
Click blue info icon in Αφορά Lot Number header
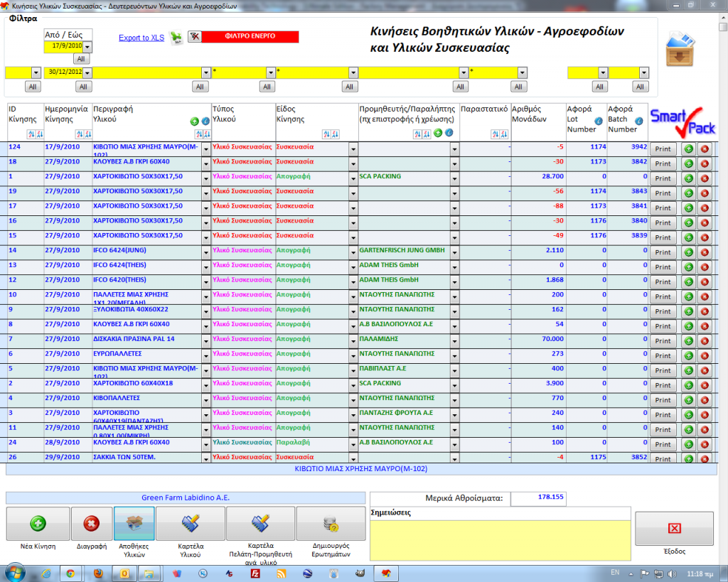(x=599, y=121)
